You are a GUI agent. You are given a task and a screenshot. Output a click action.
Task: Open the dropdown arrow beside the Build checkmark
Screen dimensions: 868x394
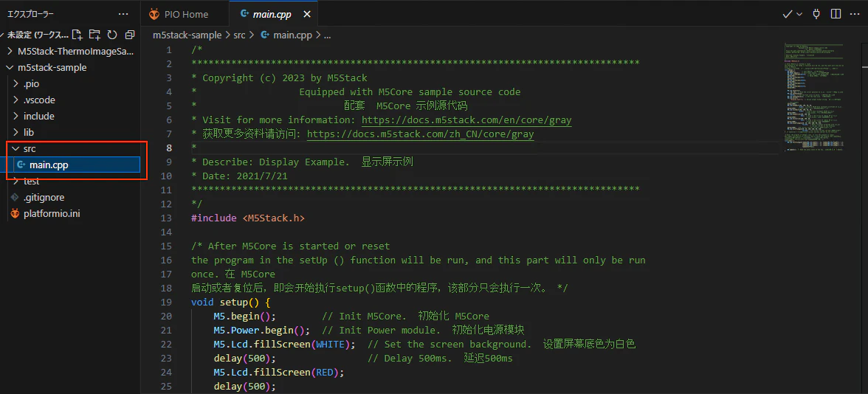coord(799,15)
